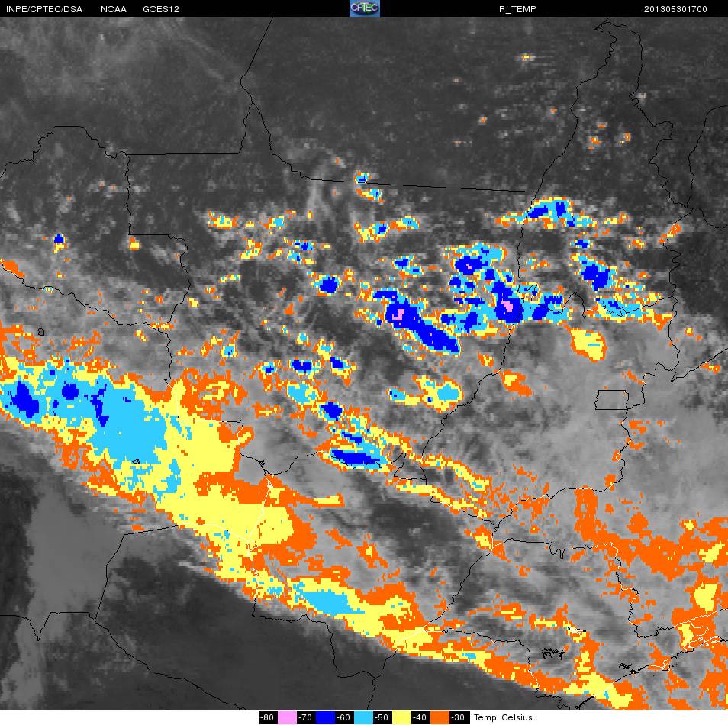Click the R_TEMP product label
This screenshot has height=725, width=728.
(517, 9)
